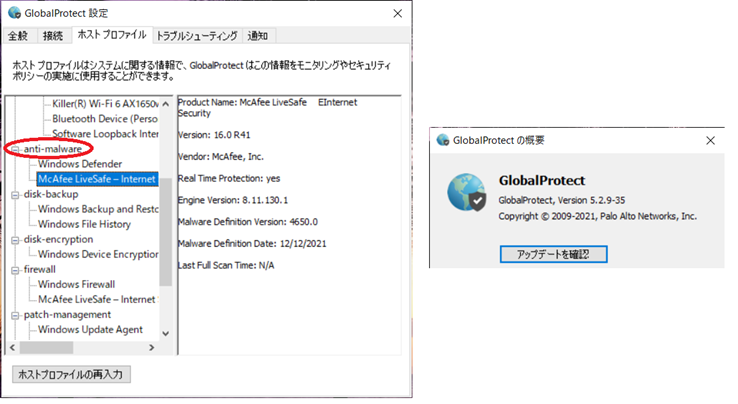
Task: Click Malware Definition Date: 12/12/2021 text
Action: click(x=252, y=243)
